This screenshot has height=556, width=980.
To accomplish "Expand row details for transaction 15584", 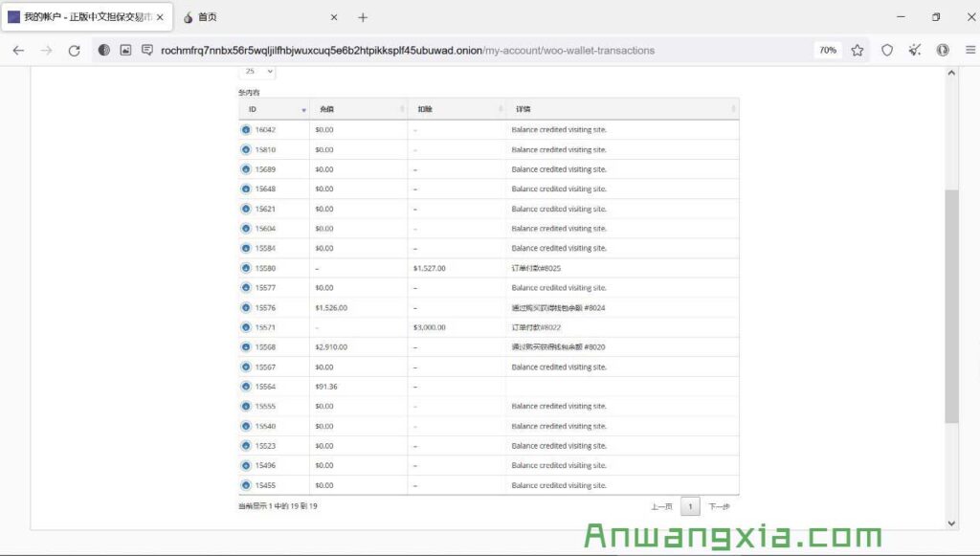I will tap(246, 248).
